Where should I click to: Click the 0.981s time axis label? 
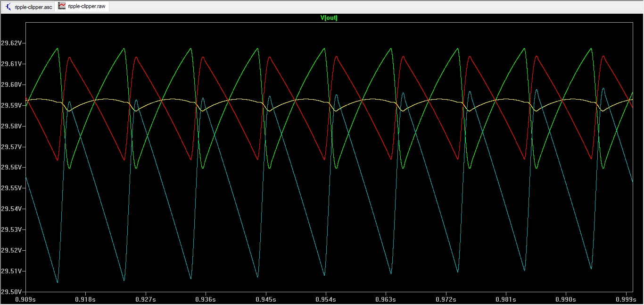[x=506, y=300]
